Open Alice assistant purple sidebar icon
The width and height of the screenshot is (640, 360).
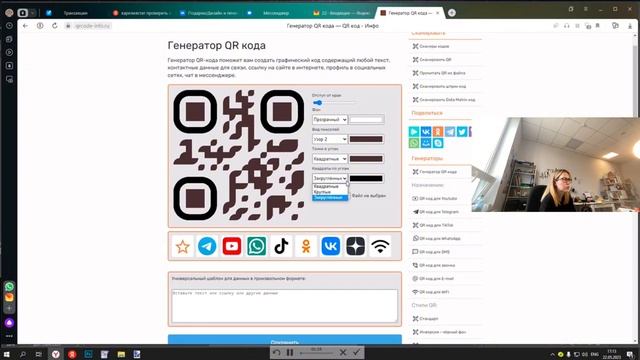coord(9,323)
